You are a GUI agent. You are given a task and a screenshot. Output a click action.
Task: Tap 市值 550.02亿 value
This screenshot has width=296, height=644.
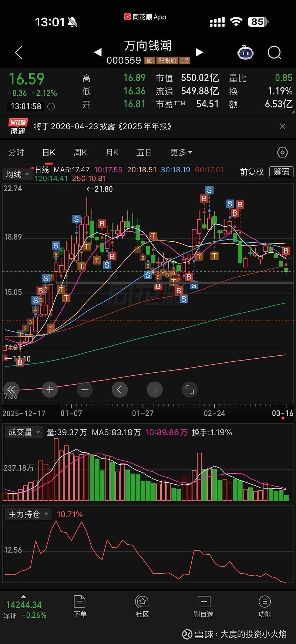200,78
